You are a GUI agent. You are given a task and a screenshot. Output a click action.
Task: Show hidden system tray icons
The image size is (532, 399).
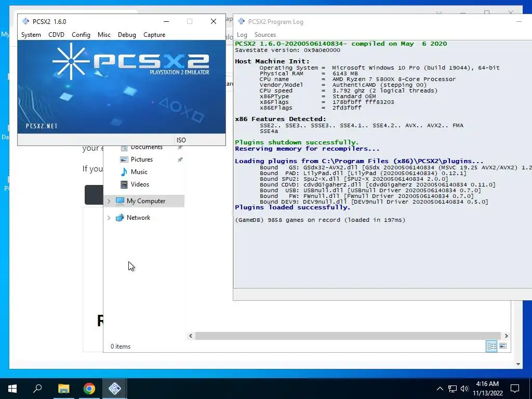click(440, 389)
